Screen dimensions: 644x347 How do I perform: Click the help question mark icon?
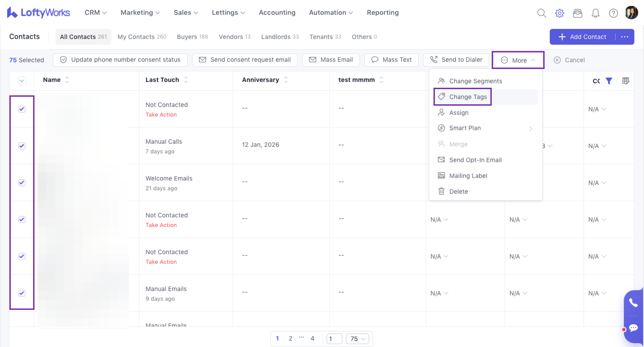[613, 13]
